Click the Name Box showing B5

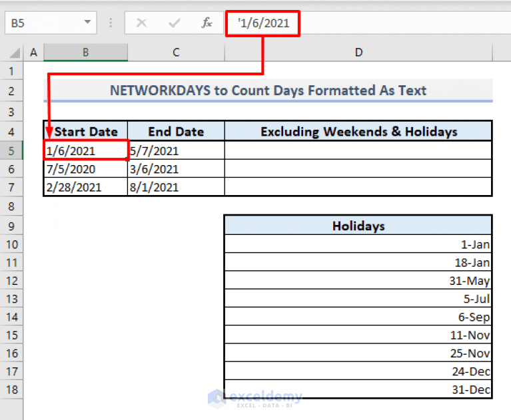click(x=51, y=23)
